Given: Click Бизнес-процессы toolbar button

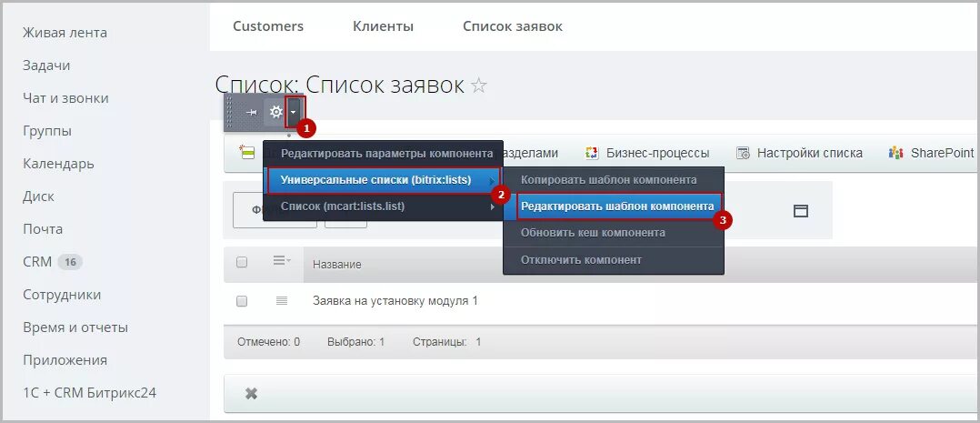Looking at the screenshot, I should [647, 153].
